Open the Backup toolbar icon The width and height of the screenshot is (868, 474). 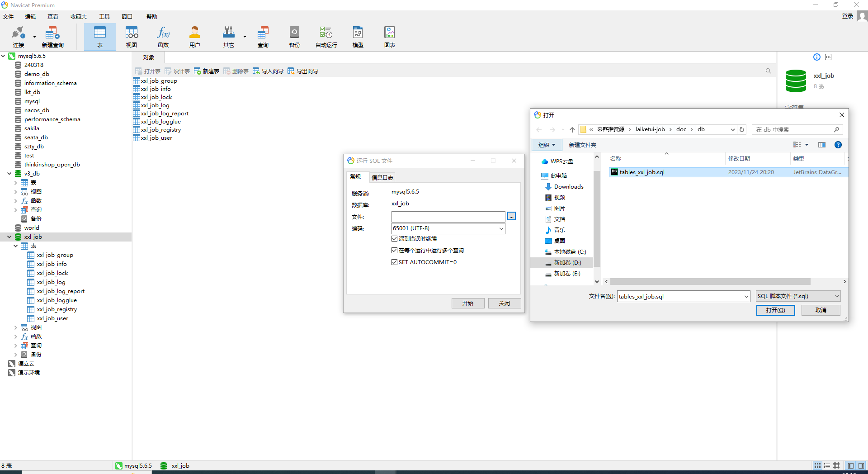click(294, 37)
